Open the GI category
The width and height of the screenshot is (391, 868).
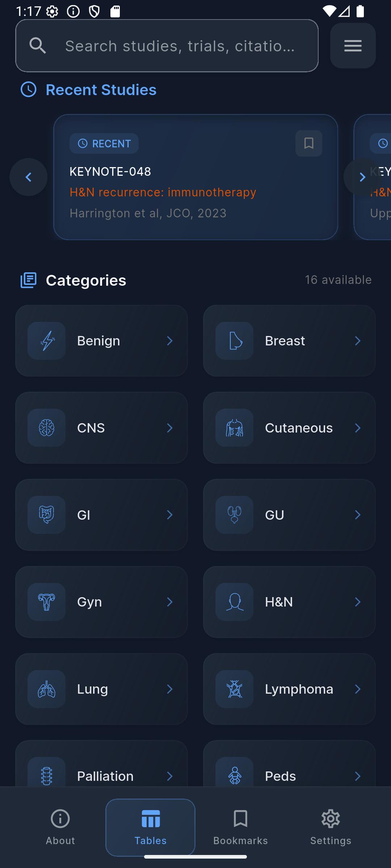point(101,515)
